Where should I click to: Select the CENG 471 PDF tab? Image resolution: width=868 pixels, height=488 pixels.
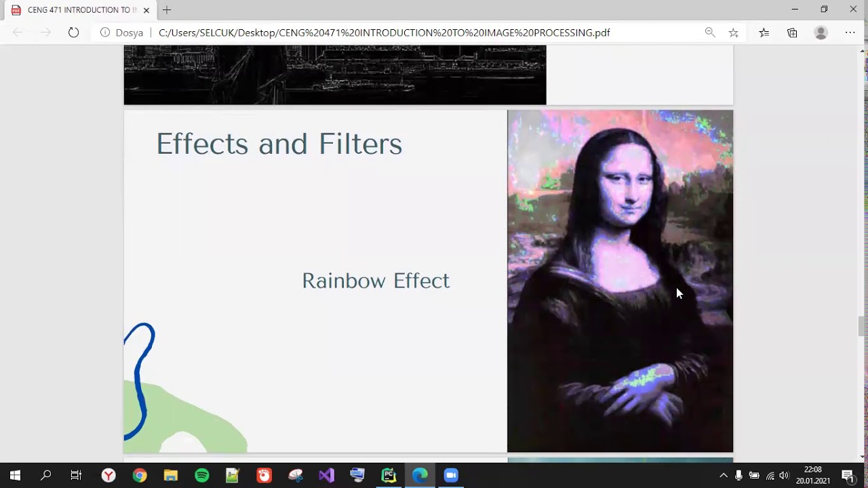pos(81,10)
